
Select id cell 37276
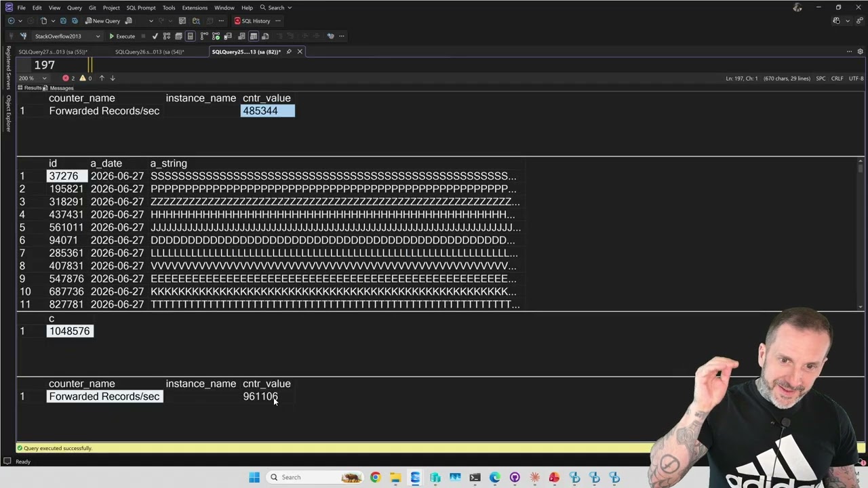67,176
